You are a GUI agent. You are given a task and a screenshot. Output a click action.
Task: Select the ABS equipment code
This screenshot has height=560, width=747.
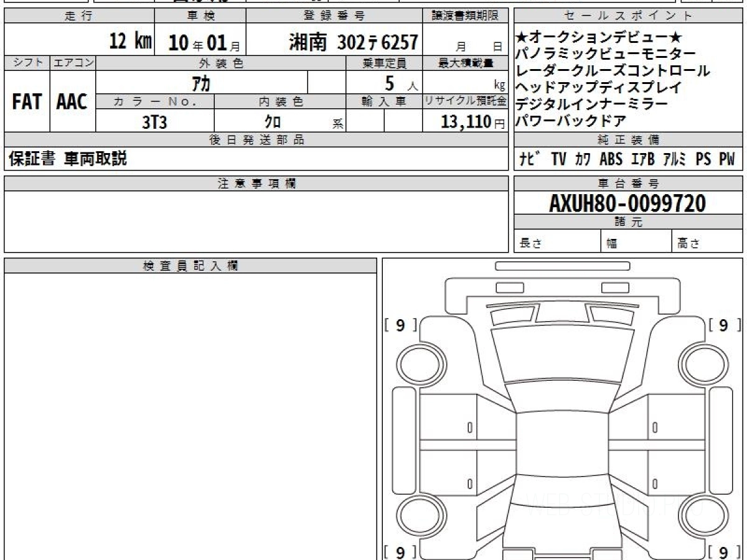611,159
